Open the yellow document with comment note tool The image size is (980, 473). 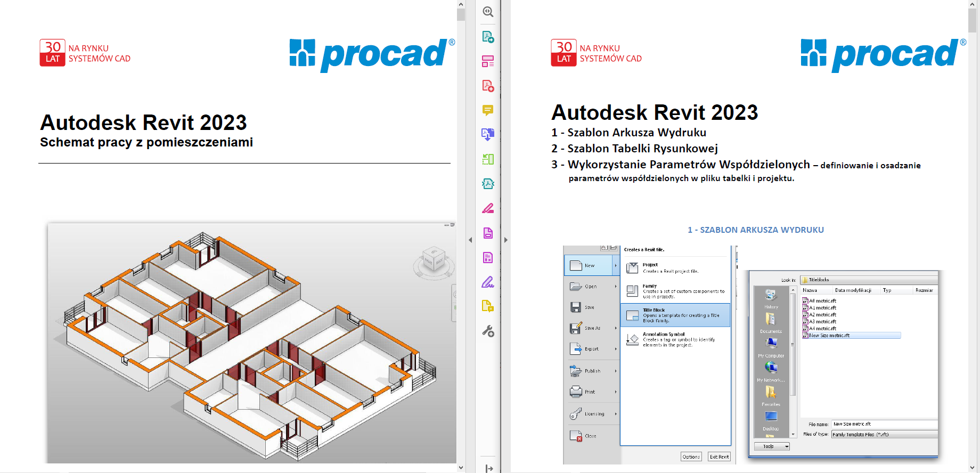[x=488, y=306]
